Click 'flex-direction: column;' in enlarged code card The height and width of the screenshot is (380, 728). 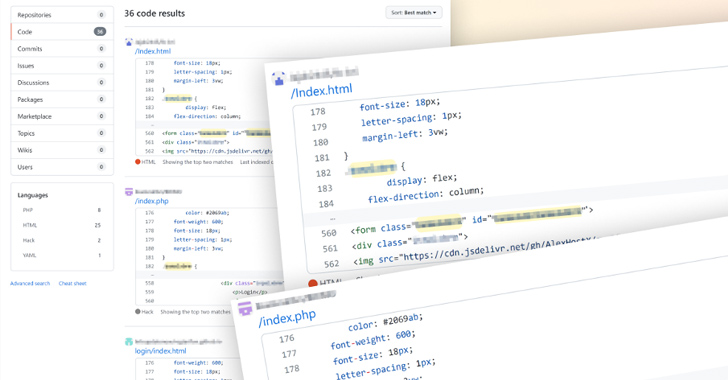pos(426,195)
